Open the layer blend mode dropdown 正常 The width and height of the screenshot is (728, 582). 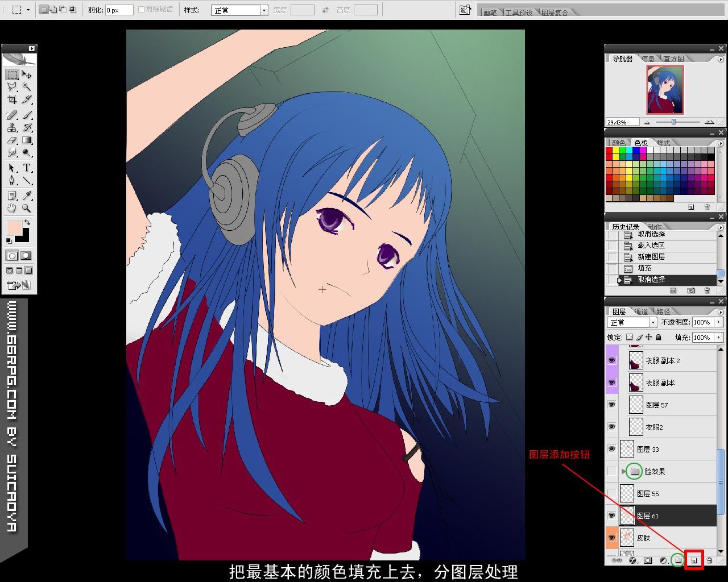pyautogui.click(x=632, y=322)
